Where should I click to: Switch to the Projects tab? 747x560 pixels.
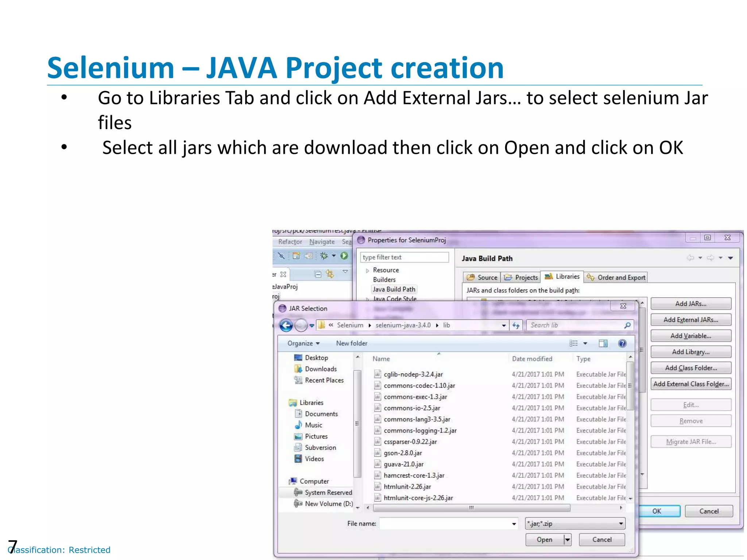[x=521, y=277]
